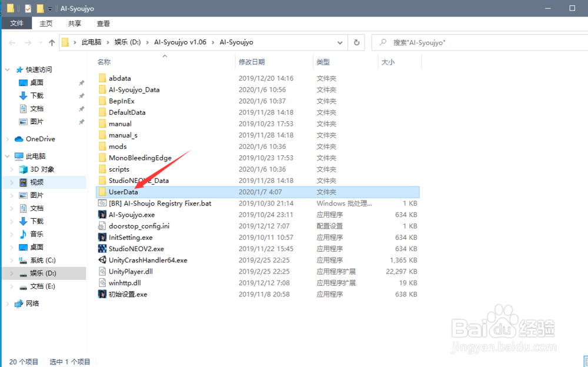The image size is (588, 367).
Task: Open 3D 对象 in navigation pane
Action: point(42,169)
